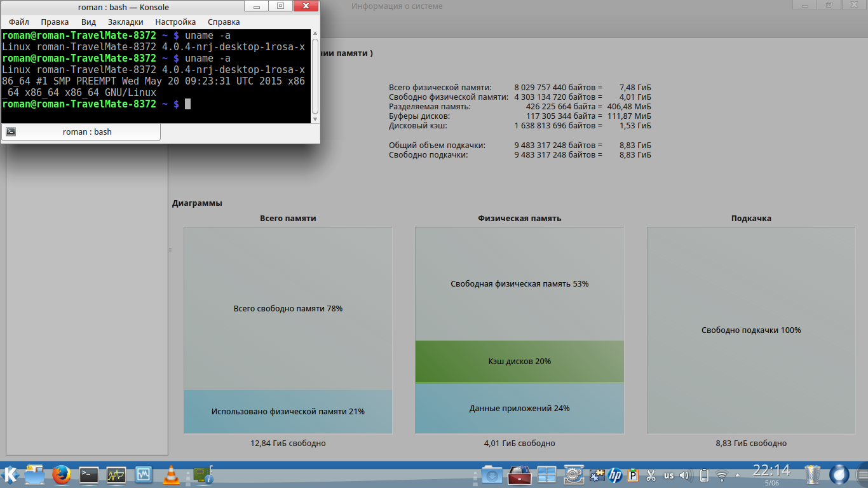This screenshot has width=868, height=488.
Task: Open the Firefox browser from the taskbar
Action: coord(62,475)
